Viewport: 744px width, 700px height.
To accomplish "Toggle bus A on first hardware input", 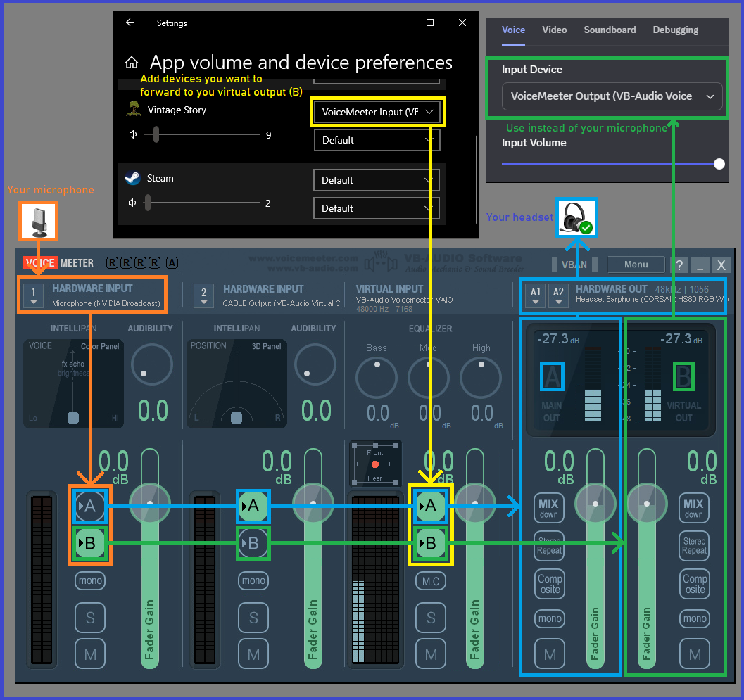I will point(90,504).
